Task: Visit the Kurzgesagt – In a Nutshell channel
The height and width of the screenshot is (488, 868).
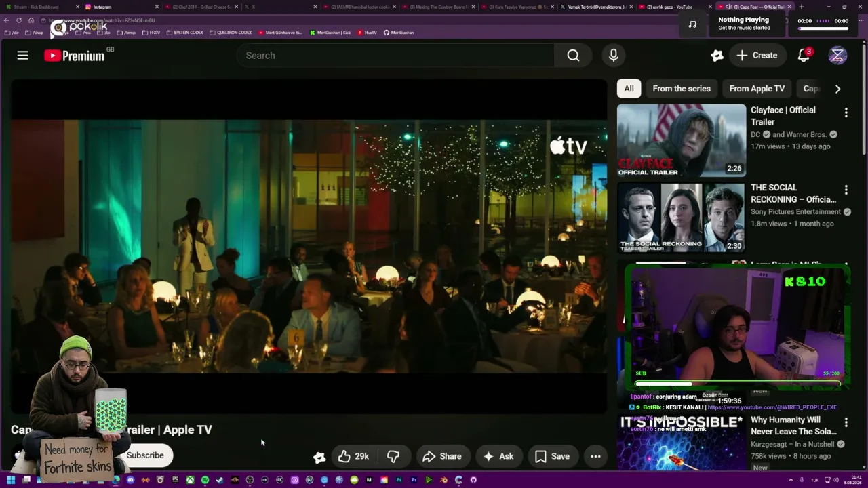Action: coord(792,444)
